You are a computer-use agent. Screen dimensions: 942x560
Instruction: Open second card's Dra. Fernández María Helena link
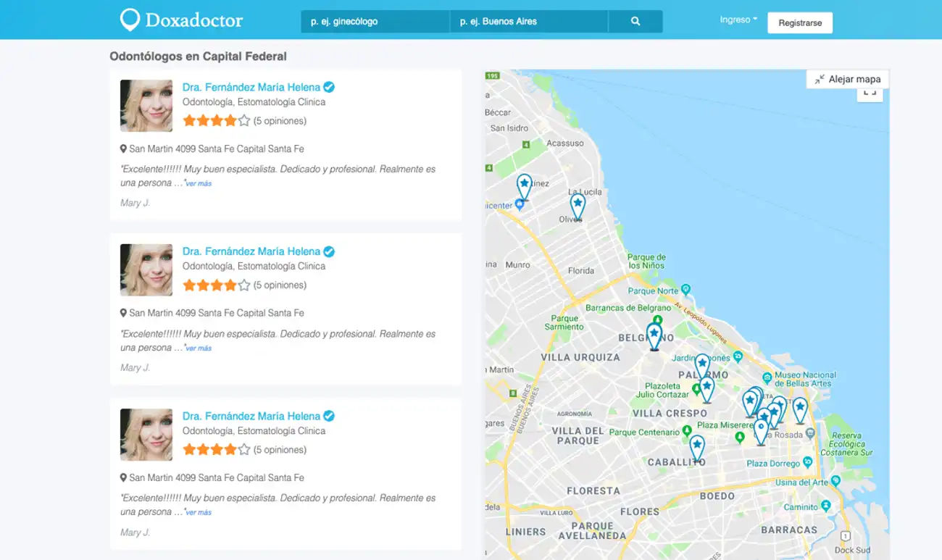(x=251, y=251)
